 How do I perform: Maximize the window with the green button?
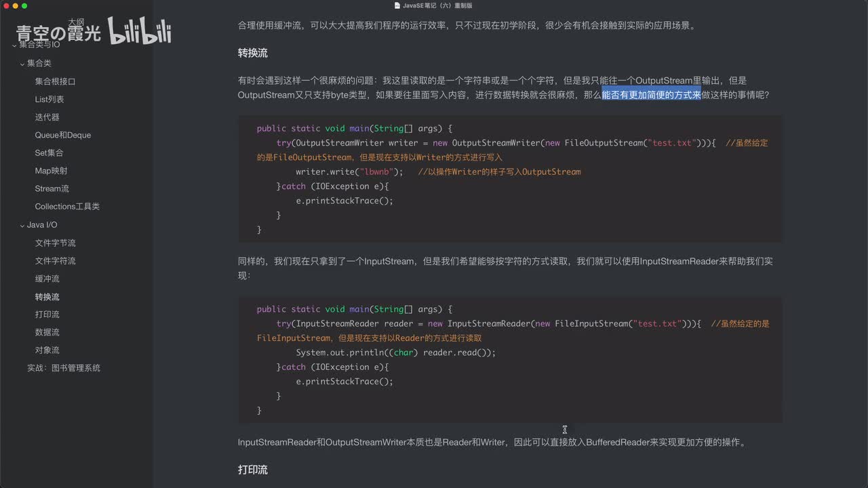tap(24, 5)
